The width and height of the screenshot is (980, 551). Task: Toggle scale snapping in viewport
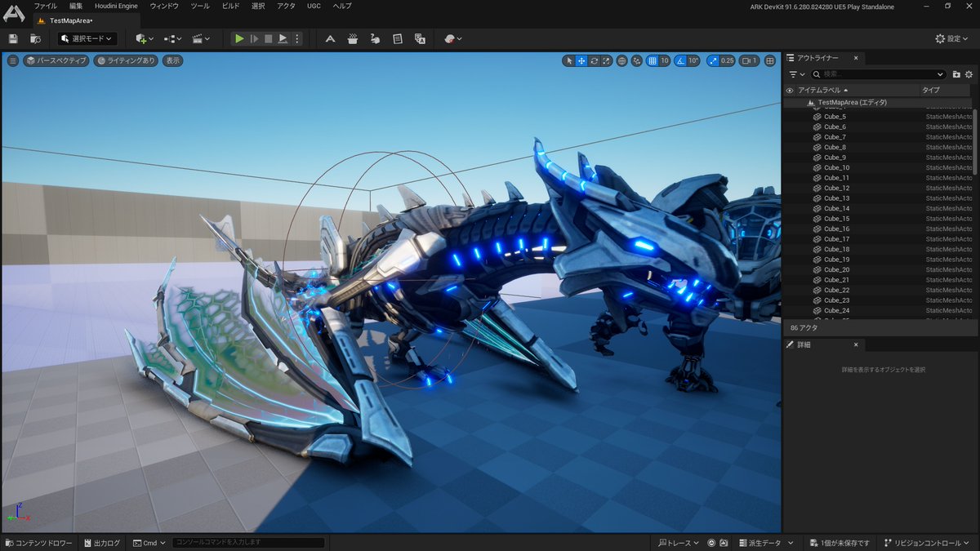click(x=712, y=60)
